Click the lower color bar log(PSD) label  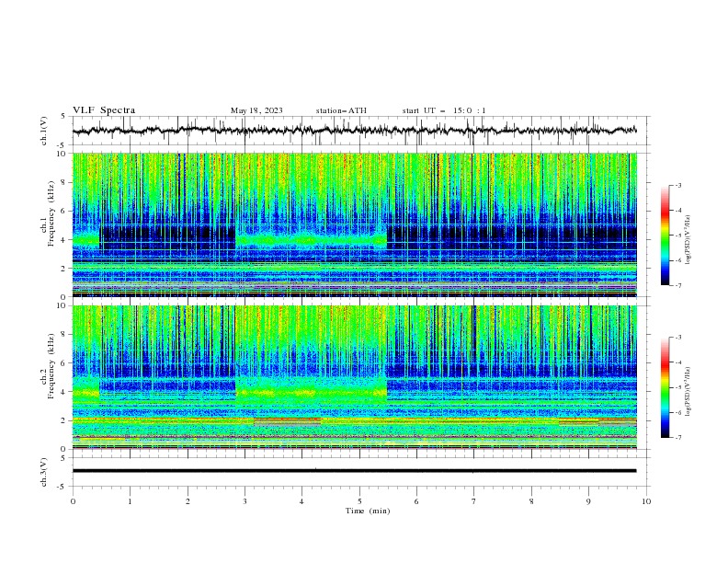(x=688, y=391)
